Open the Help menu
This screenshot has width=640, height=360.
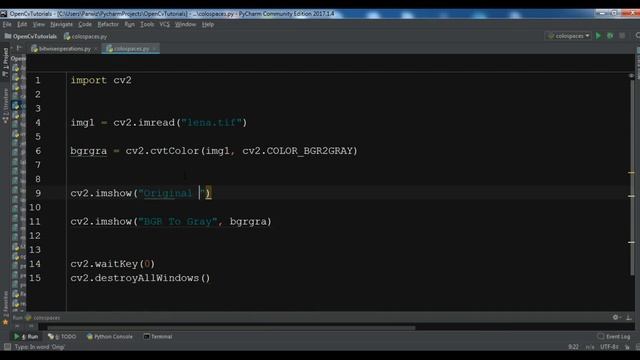click(x=208, y=24)
